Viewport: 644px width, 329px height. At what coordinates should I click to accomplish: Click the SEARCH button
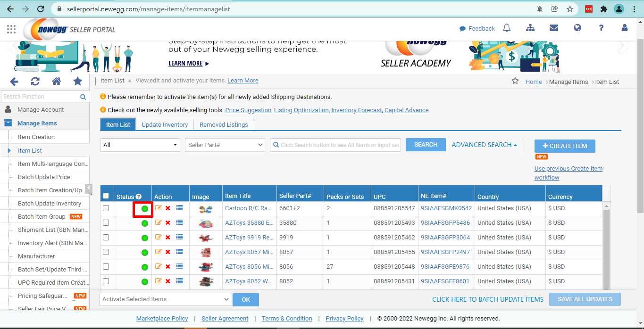pyautogui.click(x=426, y=145)
